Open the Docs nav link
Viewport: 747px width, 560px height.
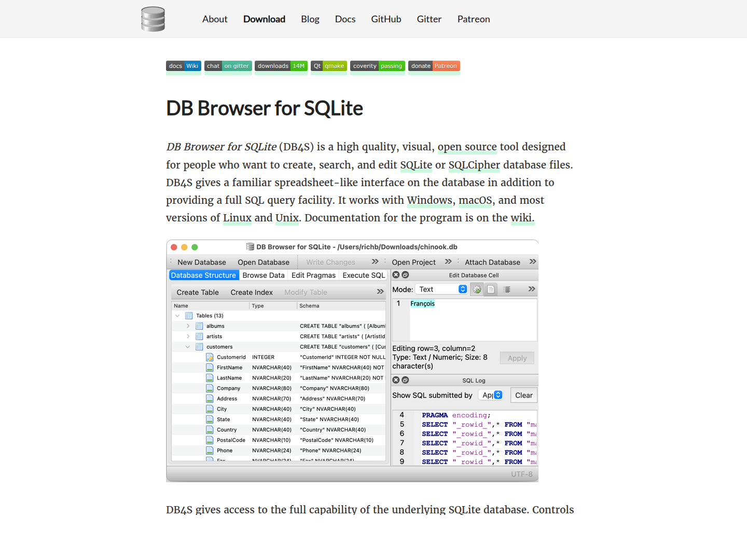(x=345, y=19)
